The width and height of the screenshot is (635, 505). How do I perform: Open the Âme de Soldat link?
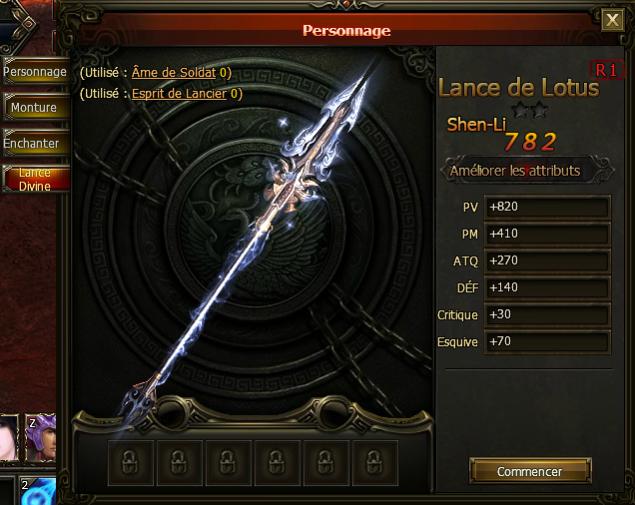click(174, 72)
